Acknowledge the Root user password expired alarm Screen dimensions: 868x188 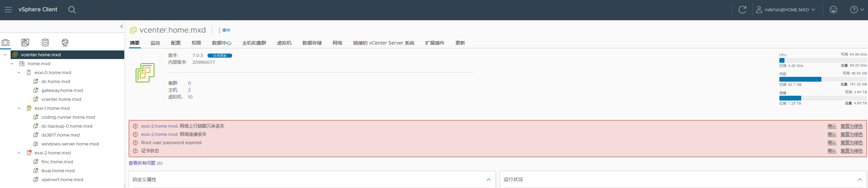tap(832, 142)
